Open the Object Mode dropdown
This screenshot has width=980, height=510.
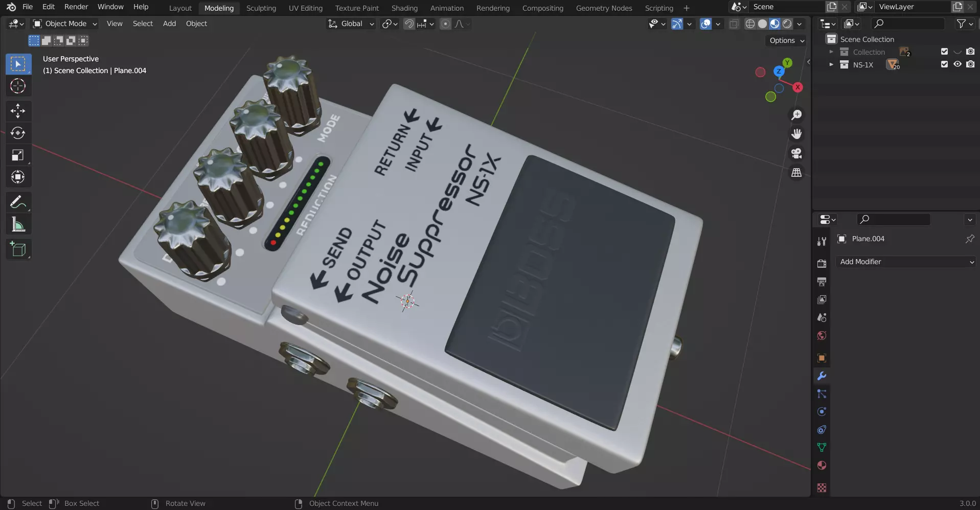pyautogui.click(x=64, y=24)
